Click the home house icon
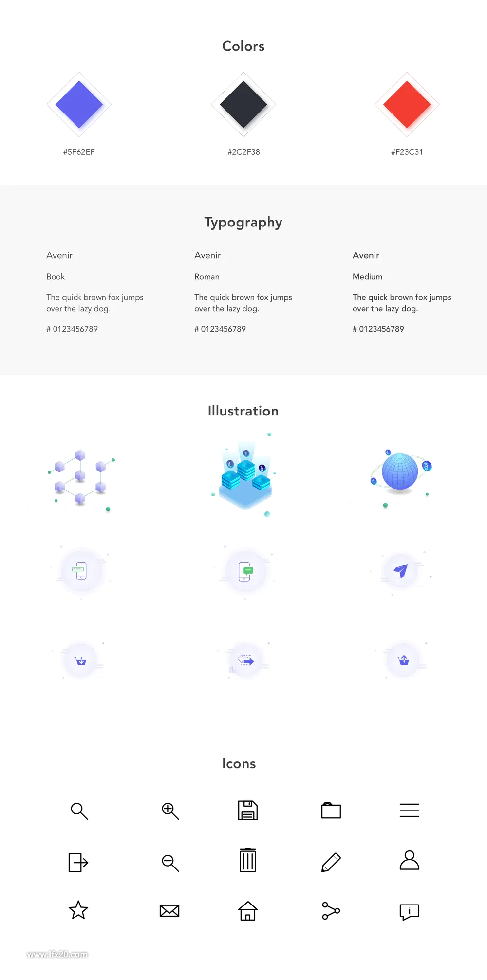 (248, 911)
